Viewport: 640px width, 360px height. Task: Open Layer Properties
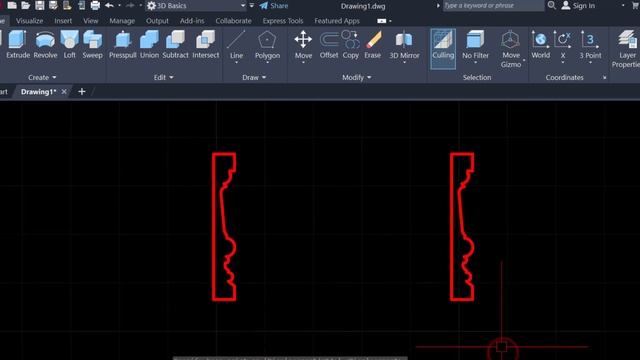pos(626,48)
